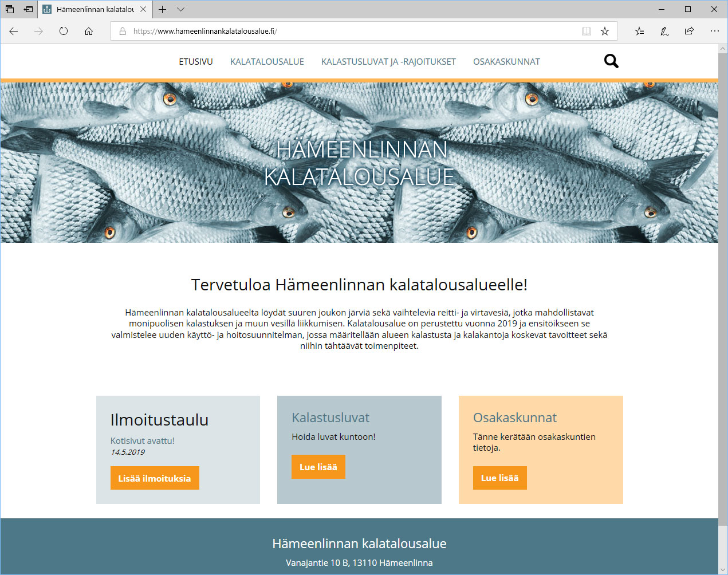This screenshot has height=575, width=728.
Task: Click the site search magnifier icon
Action: click(x=611, y=61)
